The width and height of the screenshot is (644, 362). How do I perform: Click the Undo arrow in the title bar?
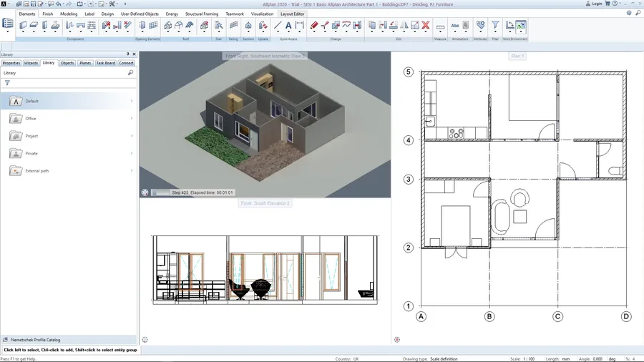[x=59, y=4]
